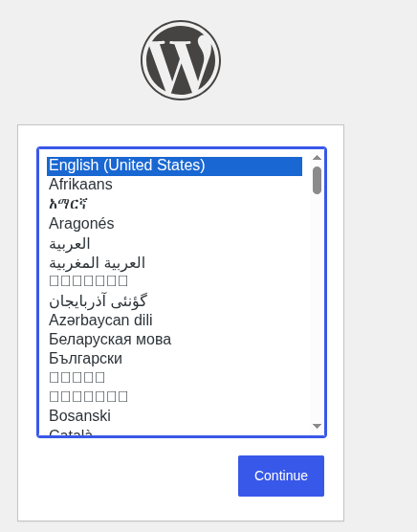Click the language list scrollbar thumb
This screenshot has width=417, height=532.
click(317, 180)
